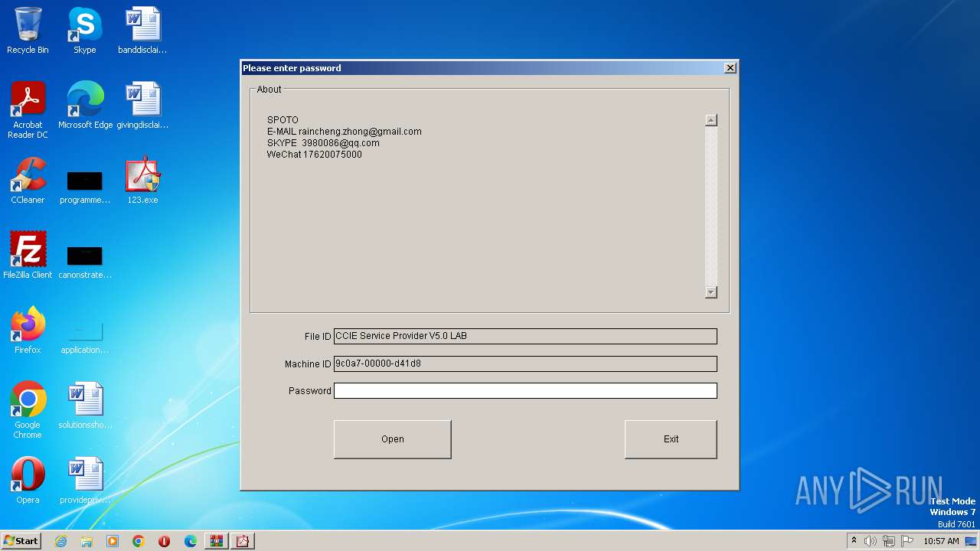Screen dimensions: 980x551
Task: Open File Explorer from the taskbar
Action: [x=87, y=541]
